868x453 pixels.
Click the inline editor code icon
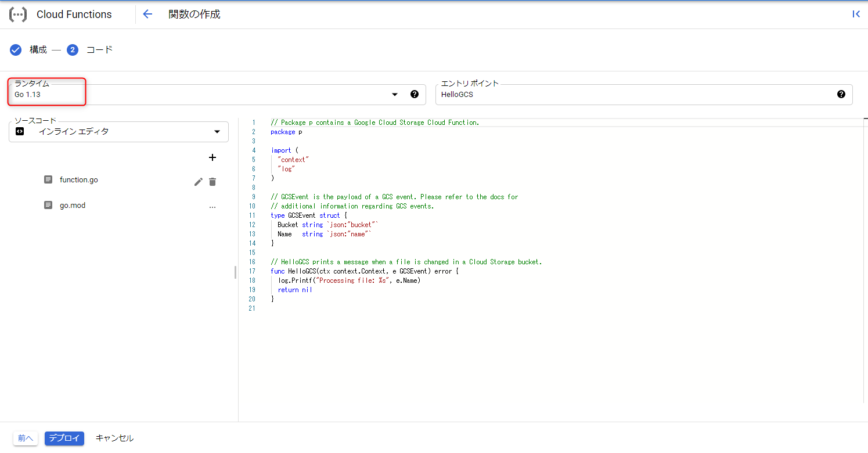pos(20,131)
